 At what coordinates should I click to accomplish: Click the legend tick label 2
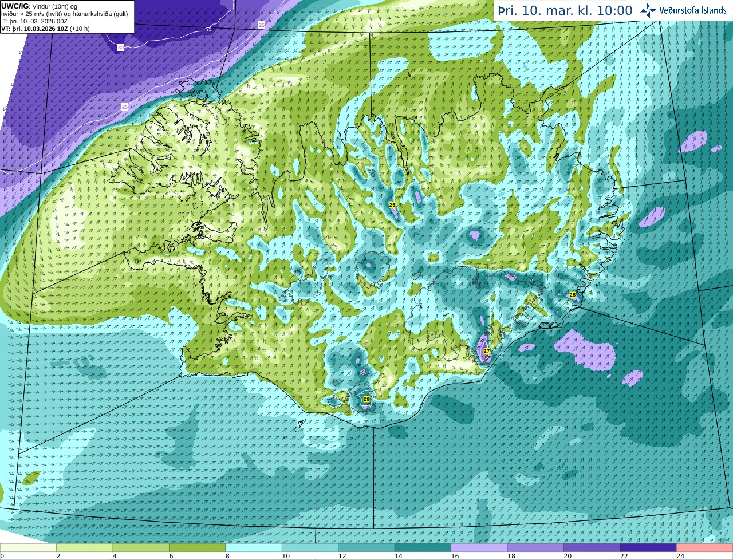click(58, 556)
